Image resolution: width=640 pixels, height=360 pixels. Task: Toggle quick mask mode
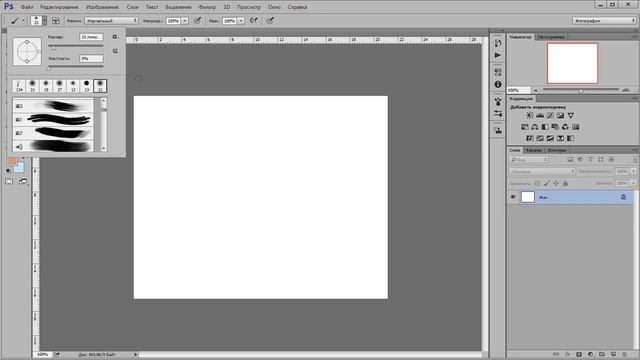[x=9, y=181]
